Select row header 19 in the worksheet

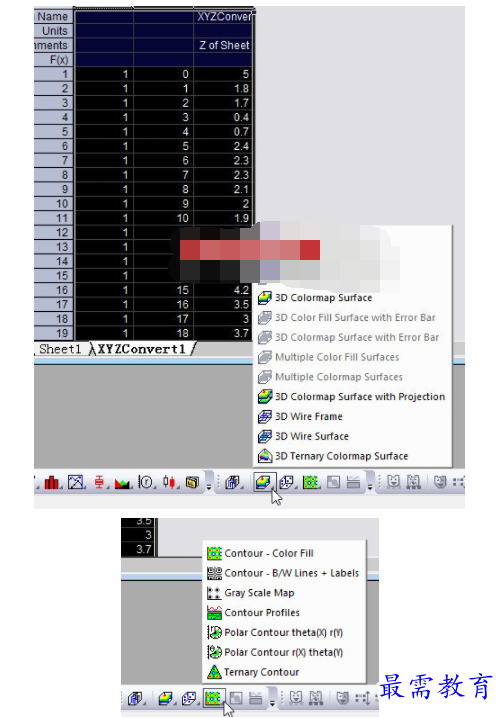54,333
